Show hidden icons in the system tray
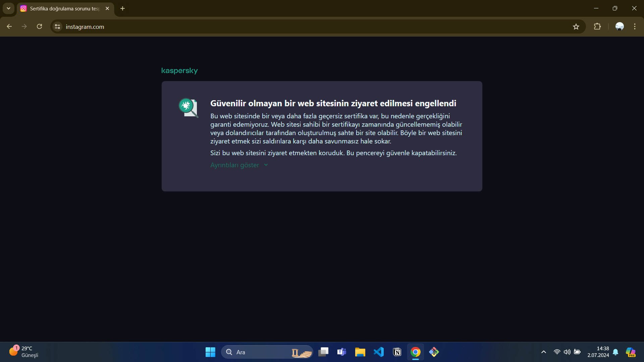644x362 pixels. tap(543, 352)
